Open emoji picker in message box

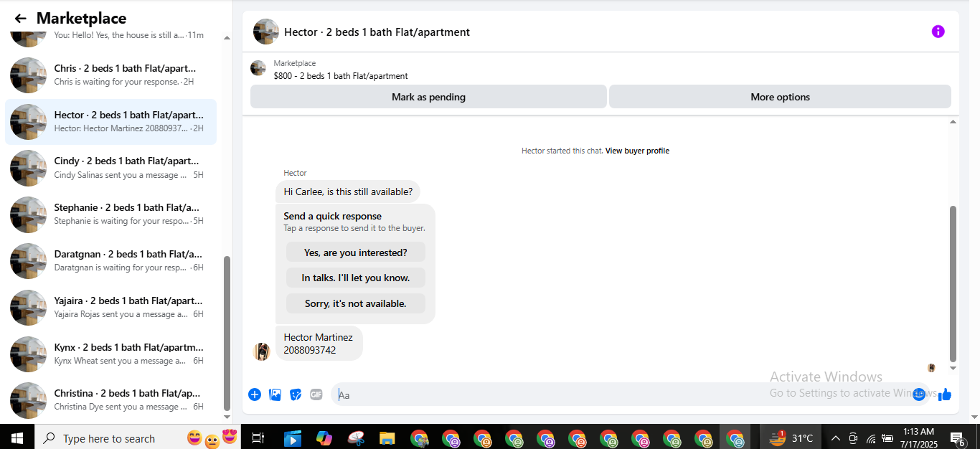tap(919, 394)
